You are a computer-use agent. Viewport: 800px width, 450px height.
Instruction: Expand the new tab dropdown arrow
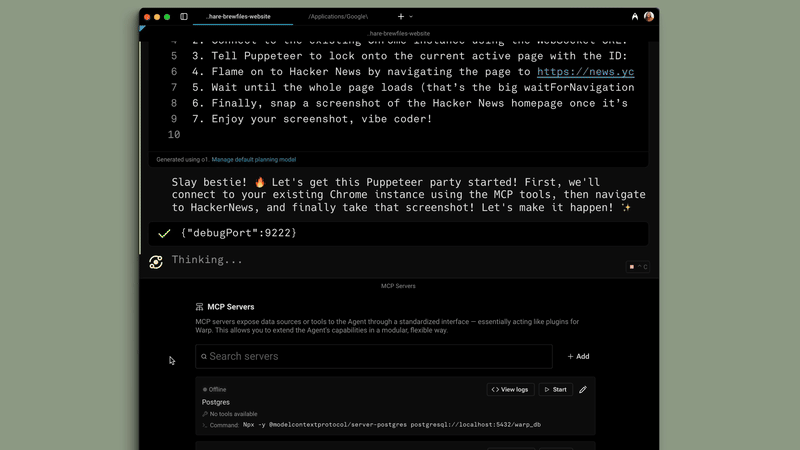pos(411,17)
